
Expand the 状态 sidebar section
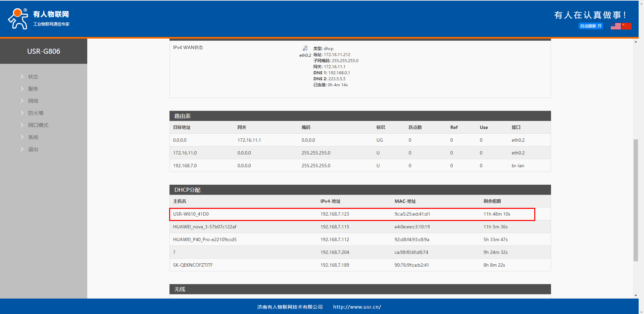click(x=33, y=77)
